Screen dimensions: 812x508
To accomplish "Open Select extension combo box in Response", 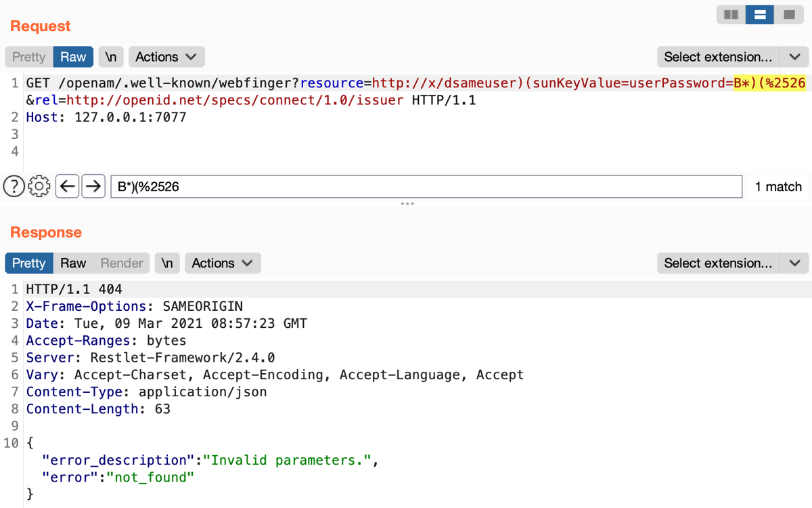I will [718, 263].
